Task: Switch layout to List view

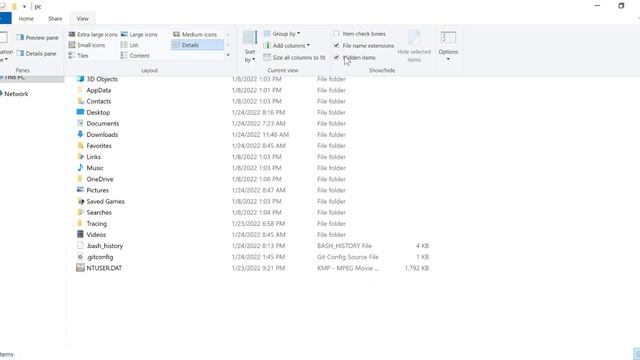Action: (x=130, y=45)
